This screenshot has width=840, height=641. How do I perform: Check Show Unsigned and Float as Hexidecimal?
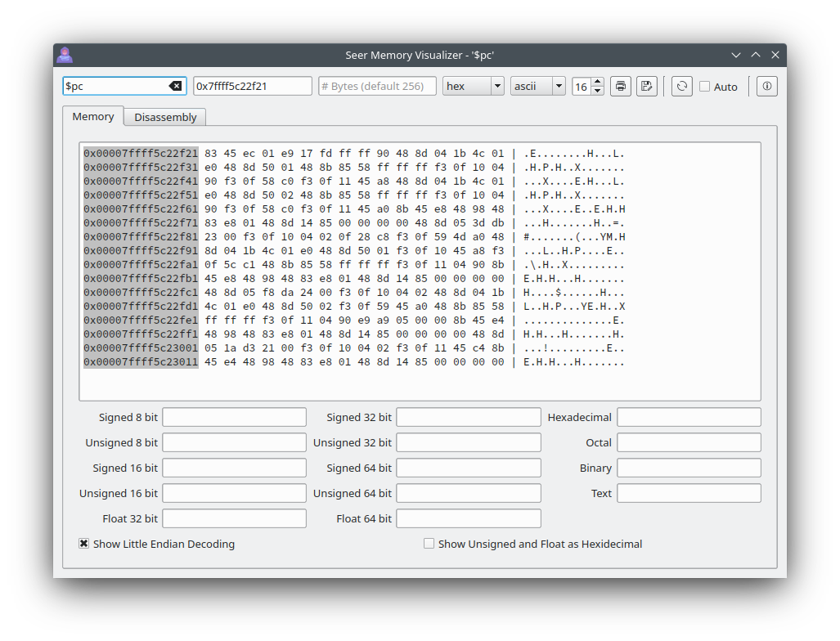pyautogui.click(x=429, y=544)
